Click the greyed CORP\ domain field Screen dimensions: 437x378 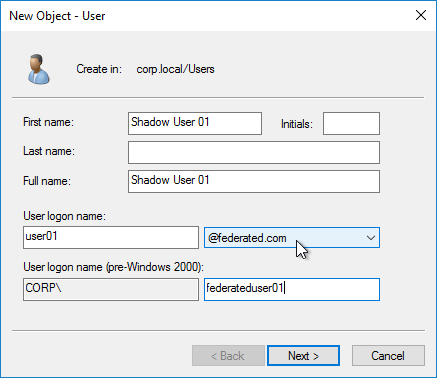point(111,289)
